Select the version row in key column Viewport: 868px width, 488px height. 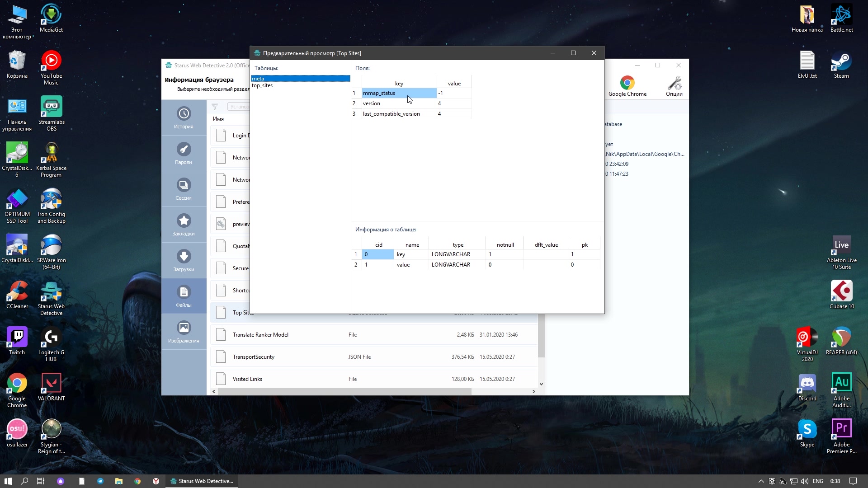click(398, 103)
